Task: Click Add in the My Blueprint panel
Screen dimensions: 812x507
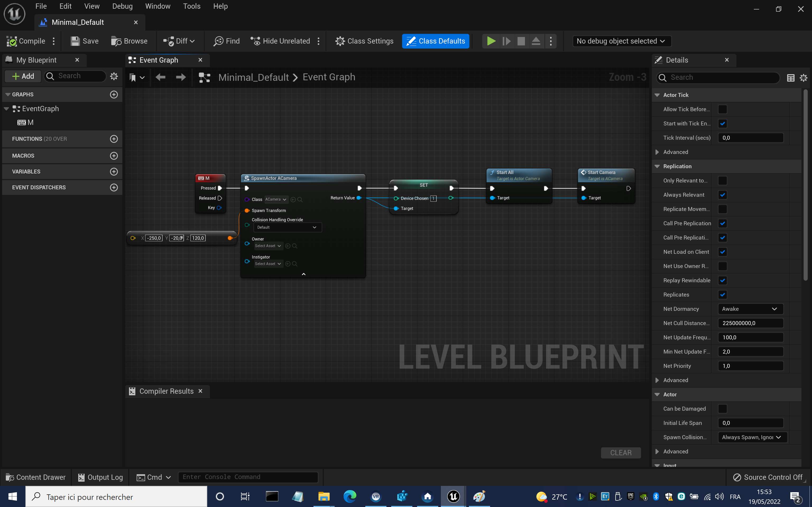Action: pos(22,76)
